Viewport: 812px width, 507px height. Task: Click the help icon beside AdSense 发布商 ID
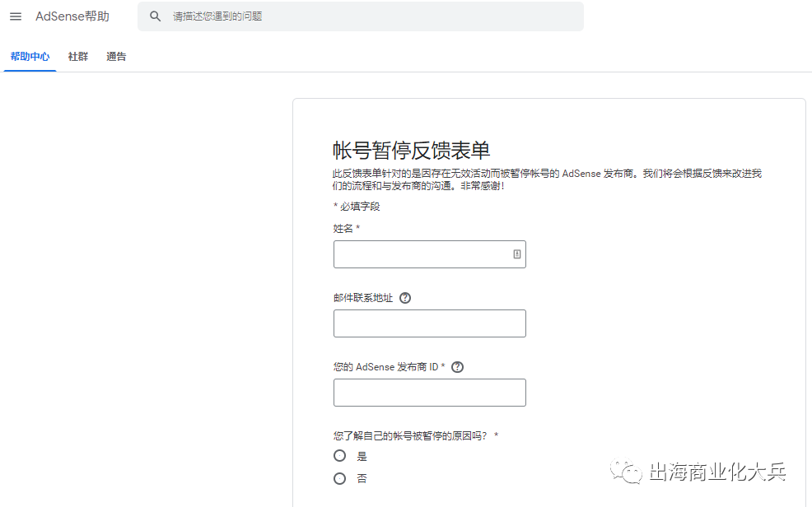point(458,367)
